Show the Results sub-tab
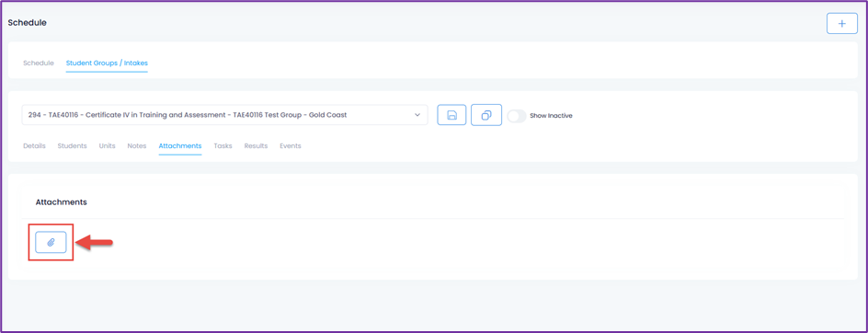This screenshot has width=868, height=333. point(256,146)
